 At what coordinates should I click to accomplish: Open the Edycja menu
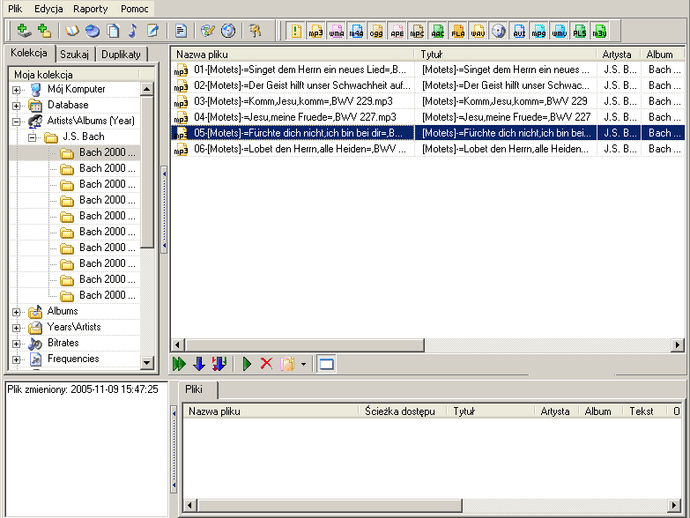[48, 8]
